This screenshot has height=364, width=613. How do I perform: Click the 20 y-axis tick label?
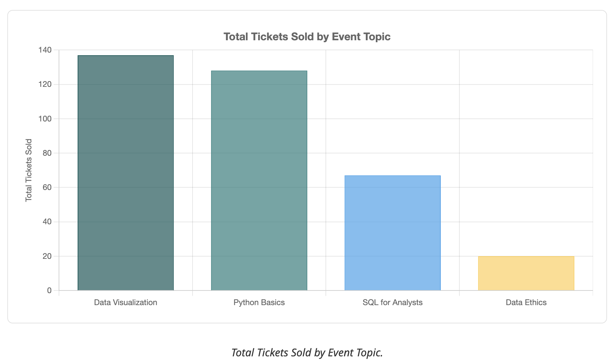pyautogui.click(x=47, y=256)
